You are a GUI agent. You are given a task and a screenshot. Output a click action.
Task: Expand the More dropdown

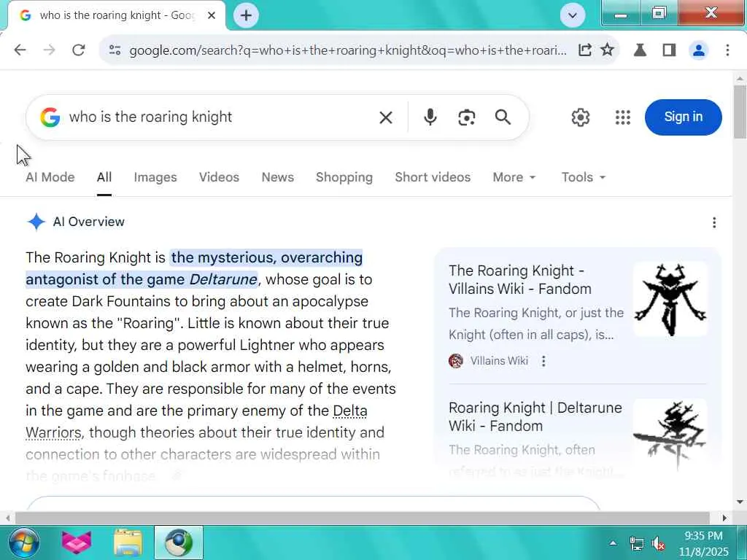[514, 177]
